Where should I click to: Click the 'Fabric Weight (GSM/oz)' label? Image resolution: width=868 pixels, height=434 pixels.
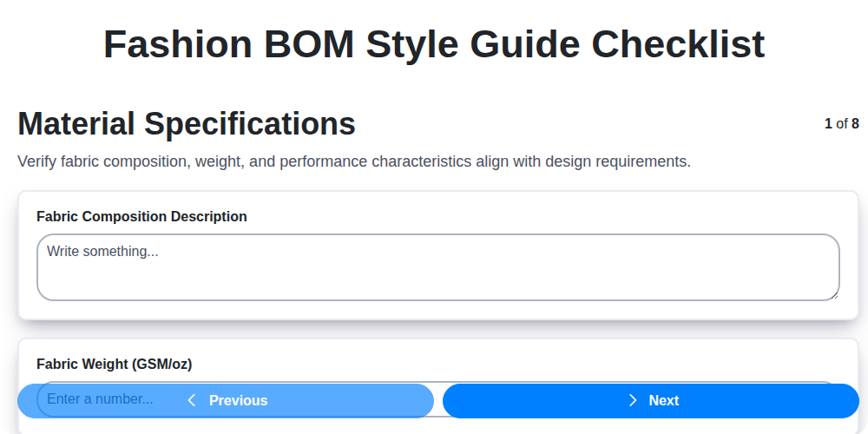(x=114, y=365)
